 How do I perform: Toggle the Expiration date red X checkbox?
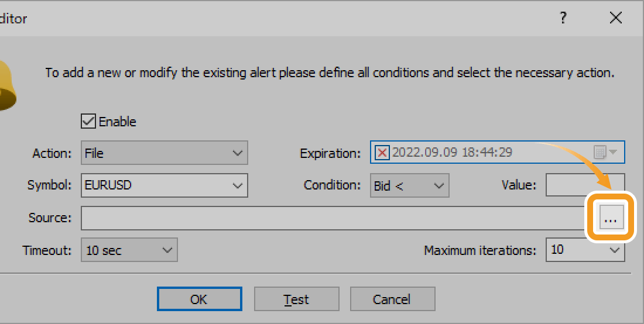[x=382, y=153]
